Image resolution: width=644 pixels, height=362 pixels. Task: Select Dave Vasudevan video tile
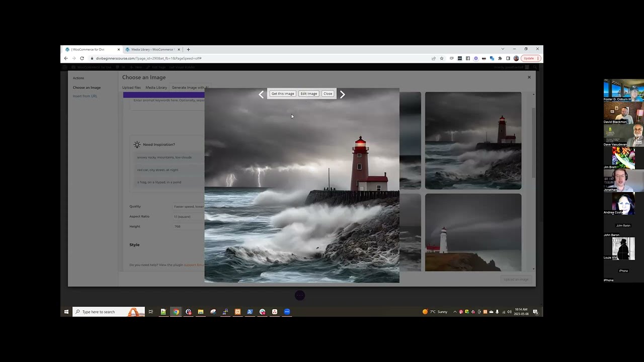point(623,135)
